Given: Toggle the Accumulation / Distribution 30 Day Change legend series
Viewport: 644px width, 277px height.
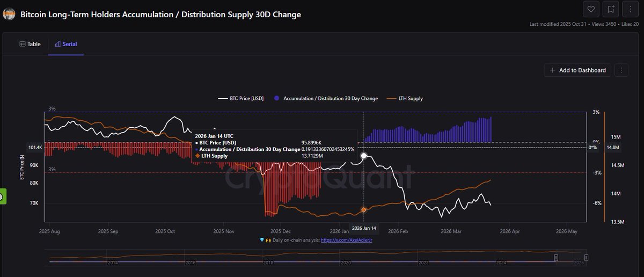Looking at the screenshot, I should (x=326, y=99).
